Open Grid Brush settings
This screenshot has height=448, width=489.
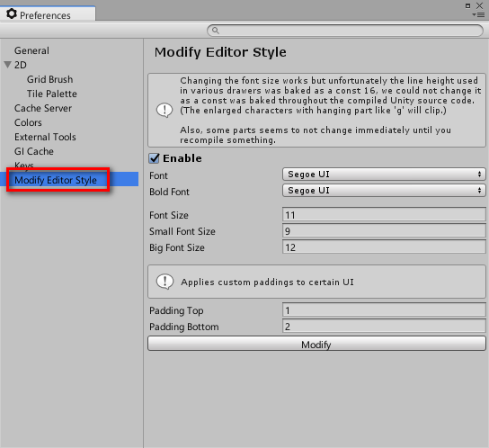tap(49, 79)
